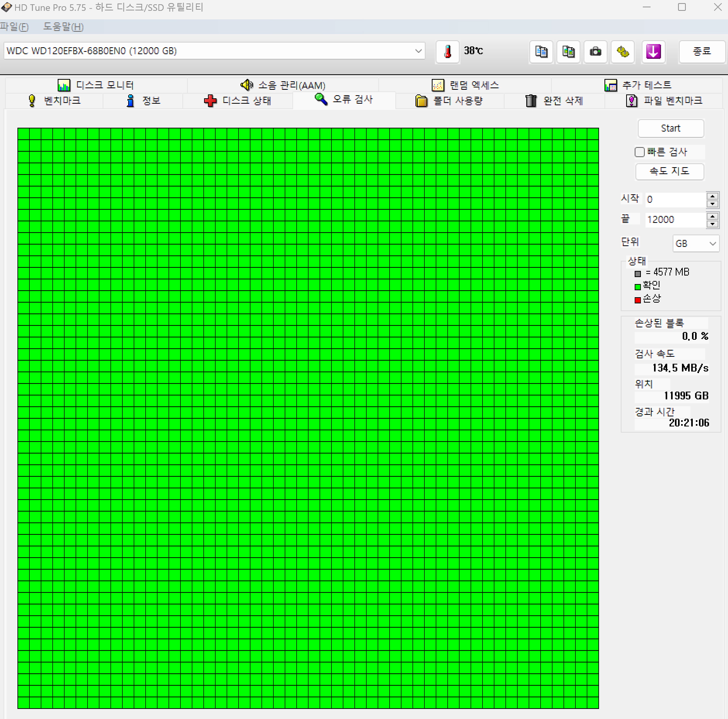Click the camera save screenshot icon
The image size is (728, 719).
pos(595,51)
